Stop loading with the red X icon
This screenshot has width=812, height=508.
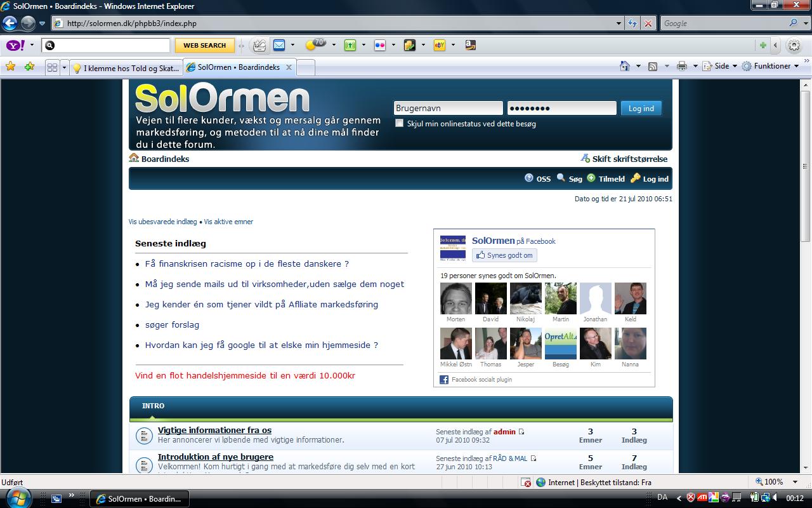[648, 23]
